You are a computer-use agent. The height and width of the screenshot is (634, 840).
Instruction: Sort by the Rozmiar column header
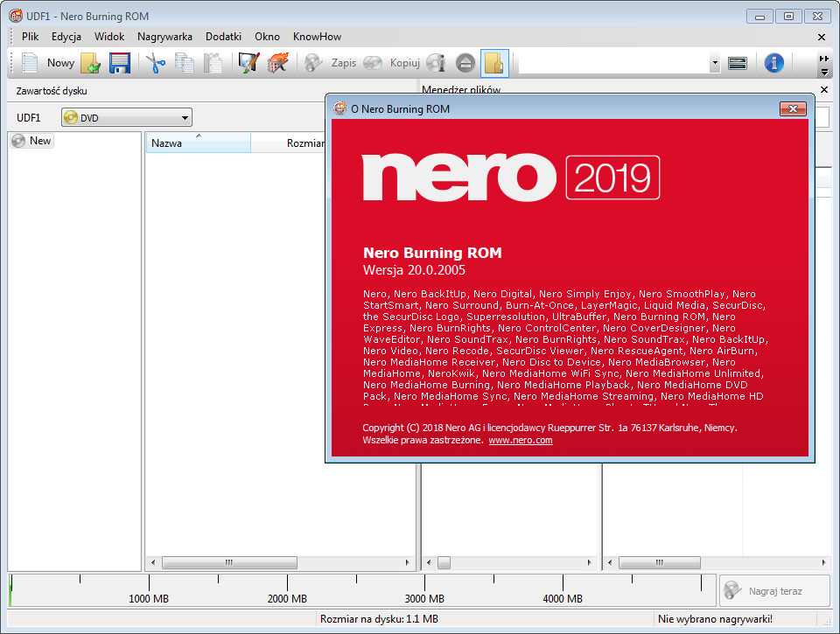pos(288,143)
